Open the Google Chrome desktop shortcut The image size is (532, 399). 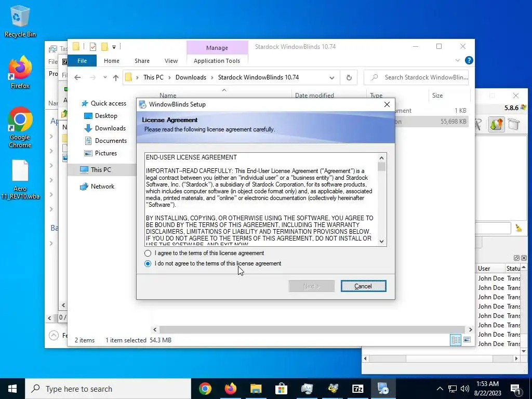[x=20, y=128]
